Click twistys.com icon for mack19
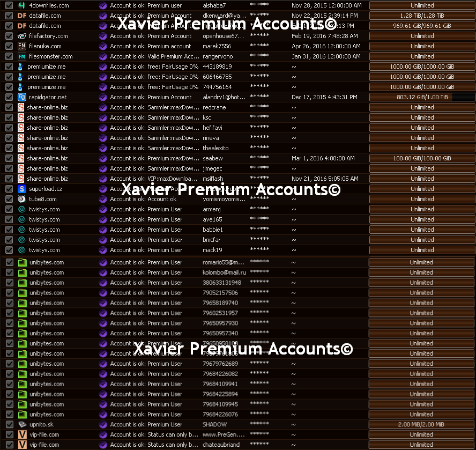Image resolution: width=476 pixels, height=450 pixels. pos(21,250)
